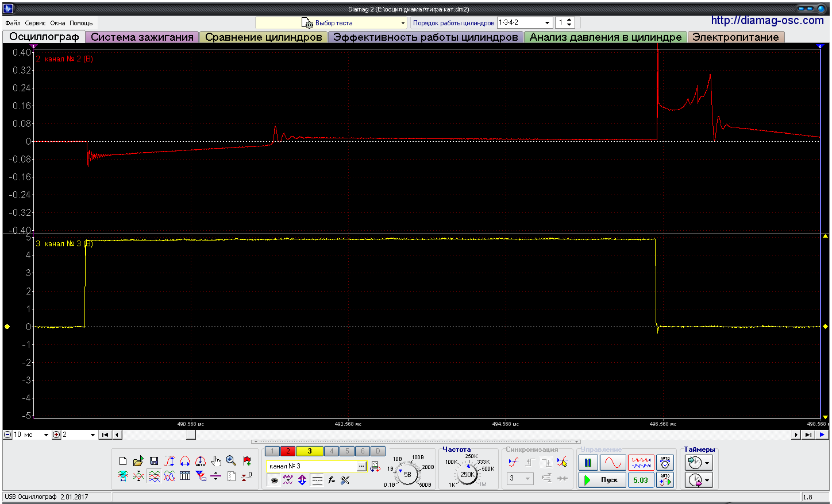Open the Сервис menu

click(x=35, y=23)
